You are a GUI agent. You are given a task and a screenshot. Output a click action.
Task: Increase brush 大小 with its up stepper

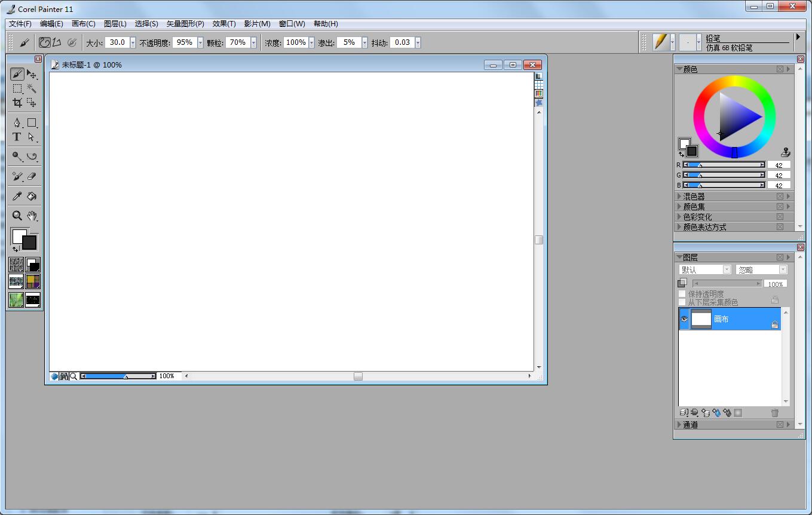coord(133,39)
